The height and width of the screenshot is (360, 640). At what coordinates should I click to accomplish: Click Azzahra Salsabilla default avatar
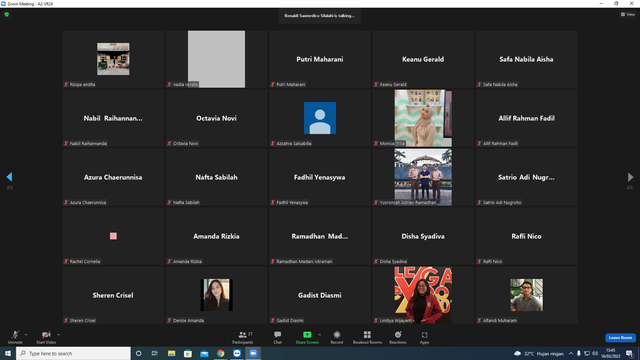tap(320, 118)
